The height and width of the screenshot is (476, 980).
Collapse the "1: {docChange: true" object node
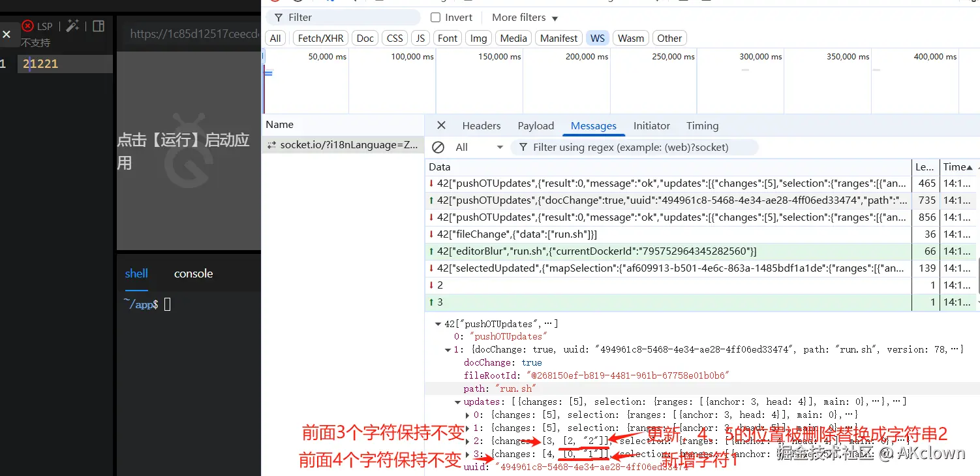[x=448, y=350]
